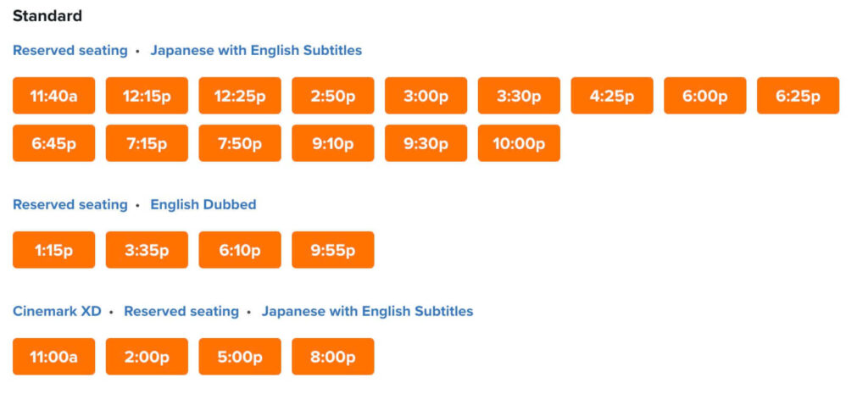This screenshot has width=868, height=394.
Task: Choose the 1:15p English Dubbed showtime
Action: click(x=53, y=250)
